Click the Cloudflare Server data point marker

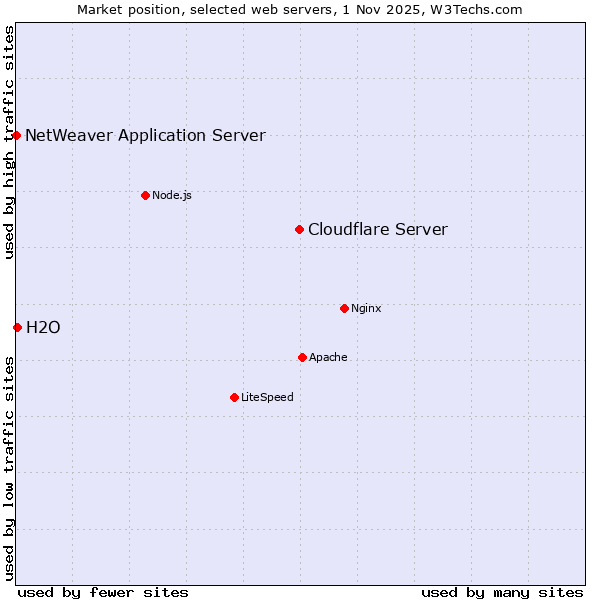299,230
